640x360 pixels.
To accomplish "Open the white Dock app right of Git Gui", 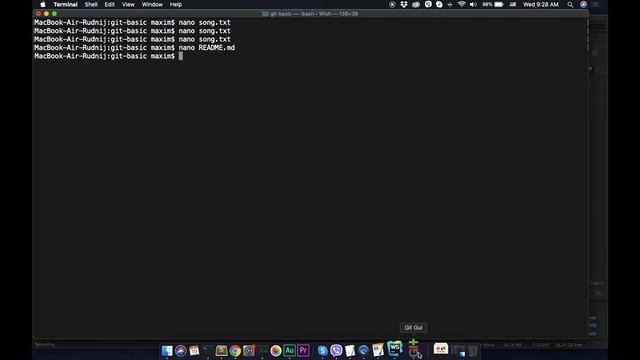I will click(x=441, y=349).
